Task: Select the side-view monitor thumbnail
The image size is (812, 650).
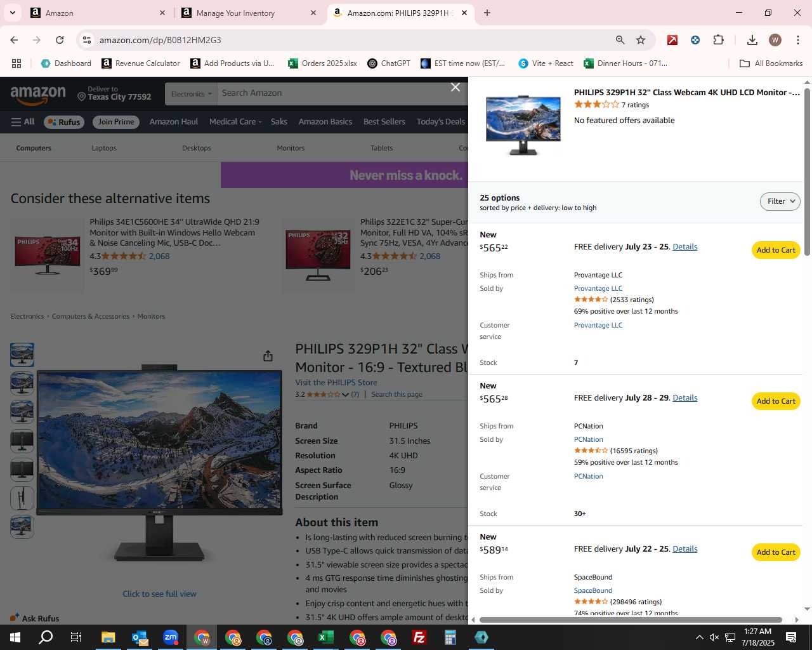Action: [22, 498]
